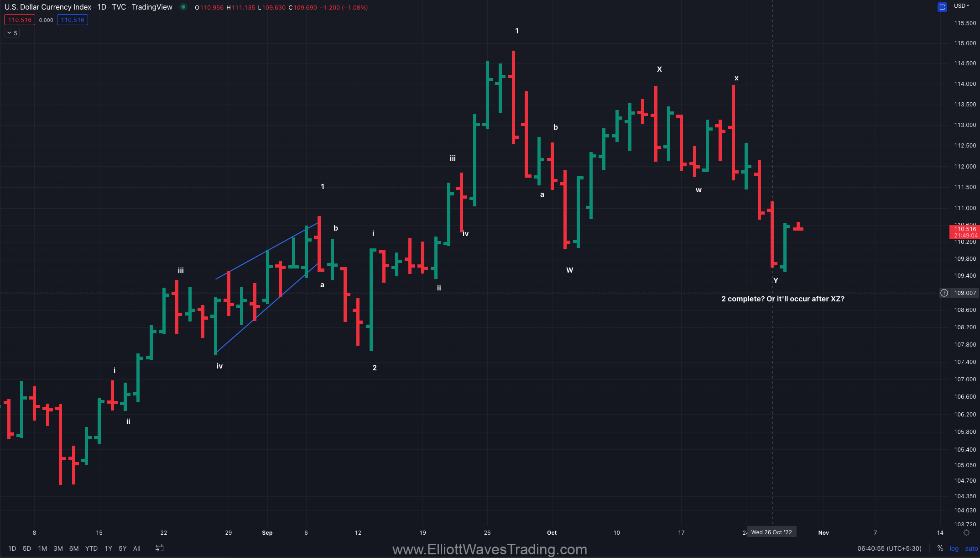This screenshot has height=558, width=980.
Task: Click the blue 110.516 buy price box
Action: (73, 20)
